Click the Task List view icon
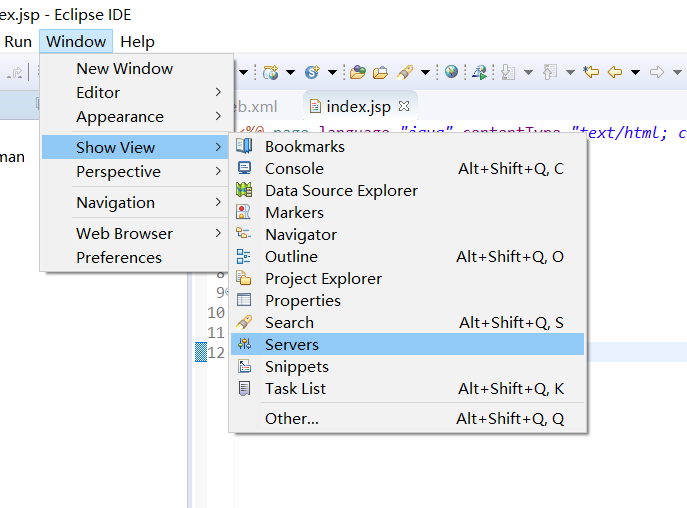 [244, 388]
